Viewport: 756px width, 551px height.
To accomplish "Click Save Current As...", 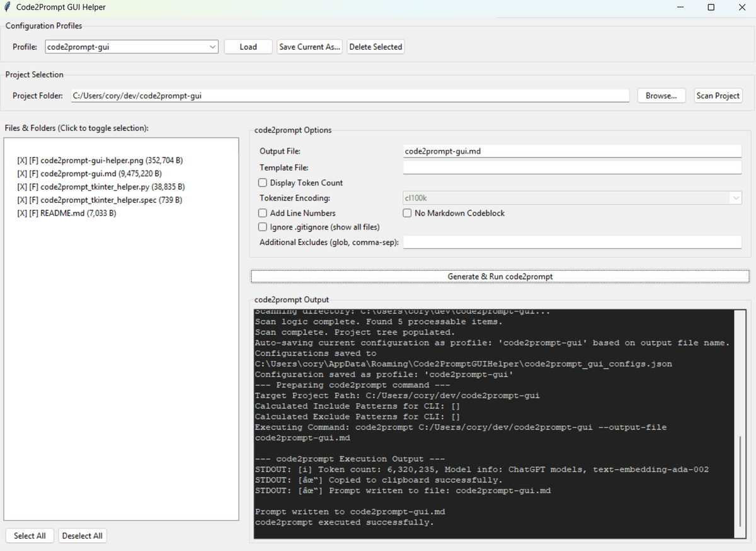I will [309, 46].
